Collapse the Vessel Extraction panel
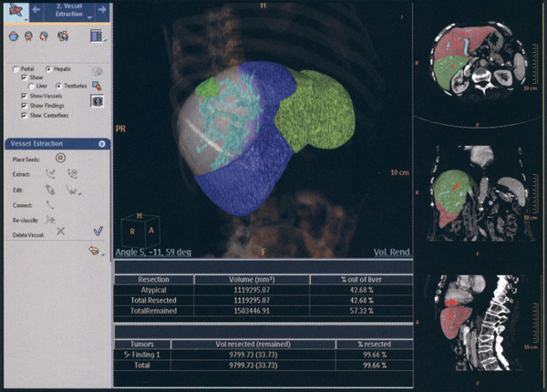The image size is (547, 392). [x=102, y=144]
